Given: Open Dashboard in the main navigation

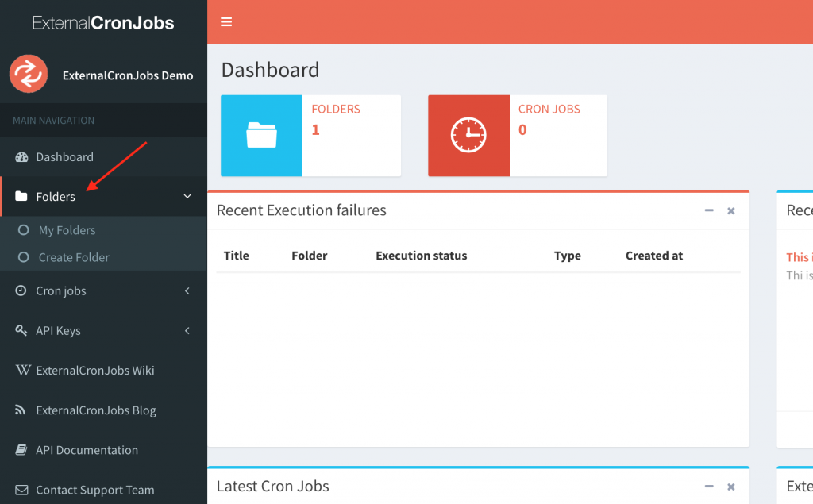Looking at the screenshot, I should [x=104, y=157].
